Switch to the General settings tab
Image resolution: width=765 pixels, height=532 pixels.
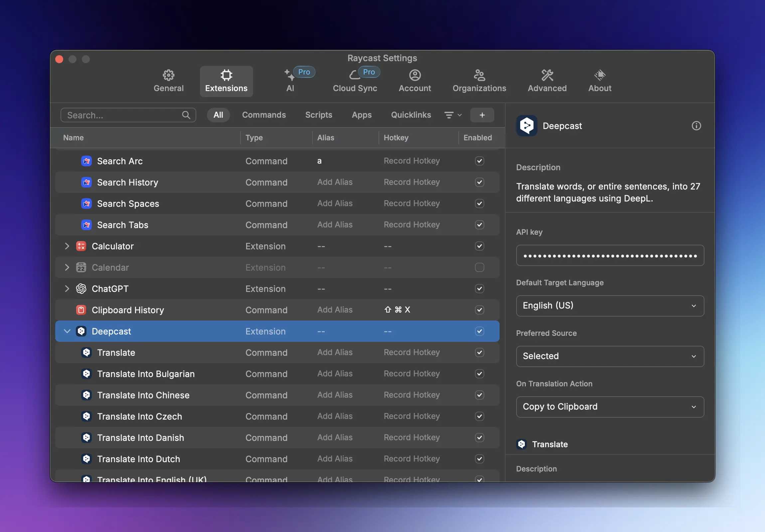(168, 81)
